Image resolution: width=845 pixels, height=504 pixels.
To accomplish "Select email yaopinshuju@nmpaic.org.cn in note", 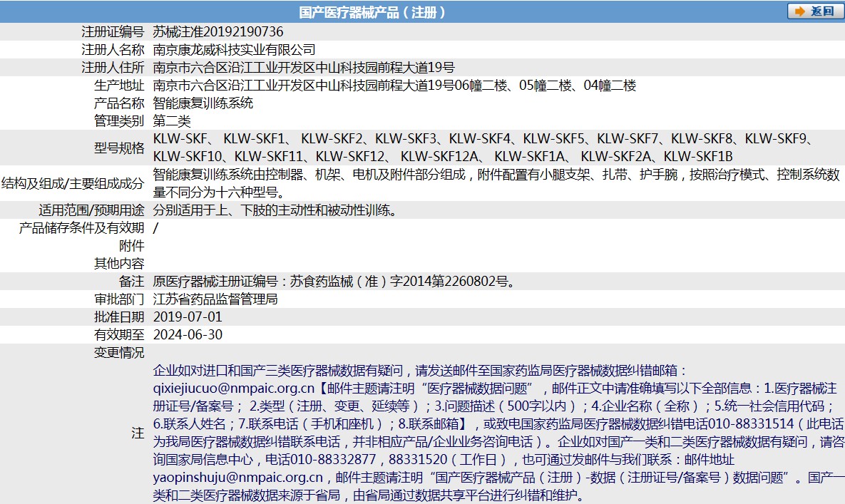I will click(237, 477).
